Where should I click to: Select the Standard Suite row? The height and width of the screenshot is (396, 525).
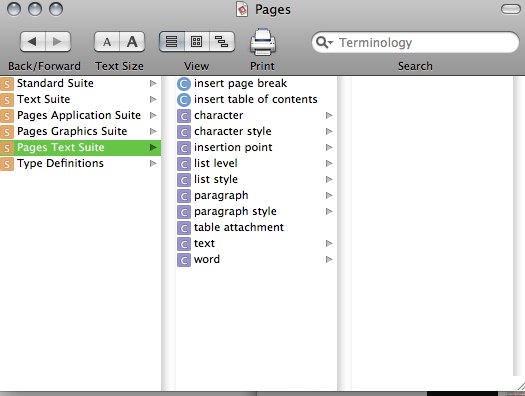click(80, 83)
